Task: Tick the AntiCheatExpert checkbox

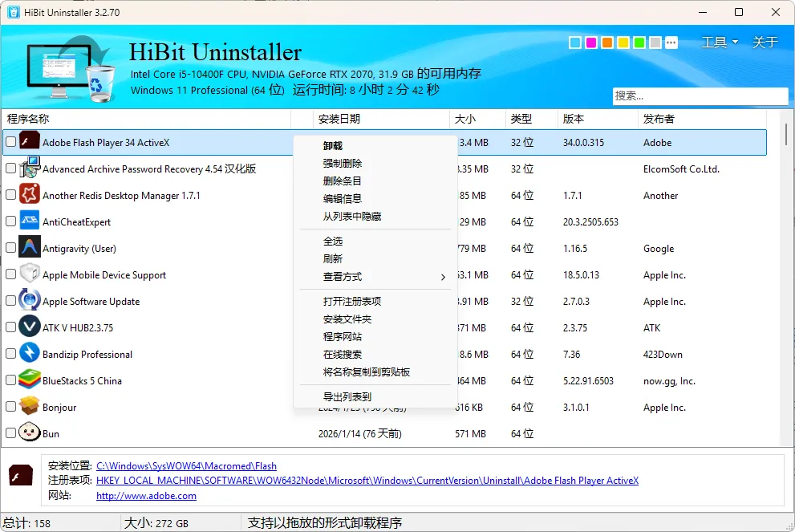Action: point(10,221)
